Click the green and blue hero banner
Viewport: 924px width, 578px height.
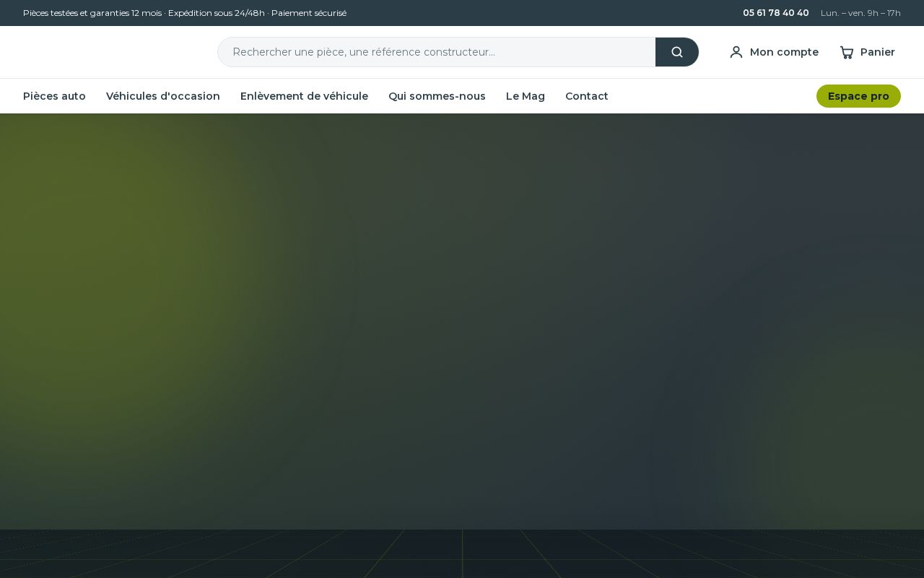(x=462, y=322)
